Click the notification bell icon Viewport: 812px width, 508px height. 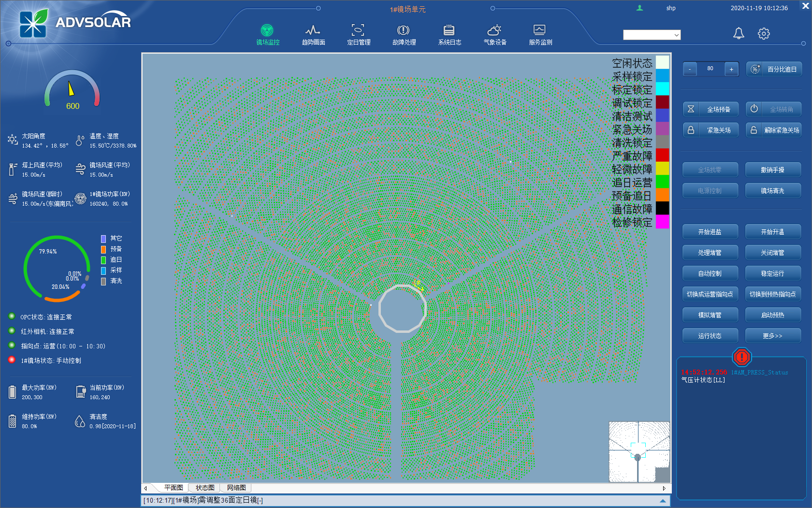click(x=739, y=33)
